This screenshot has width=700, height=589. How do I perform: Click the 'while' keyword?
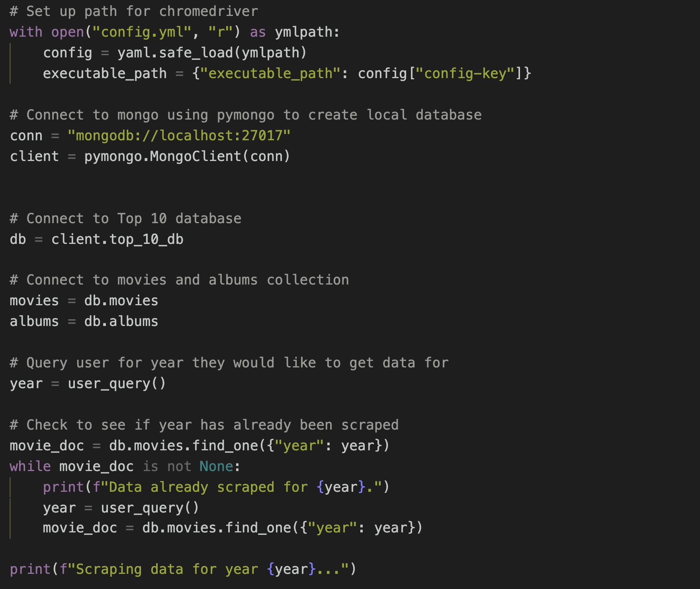30,466
